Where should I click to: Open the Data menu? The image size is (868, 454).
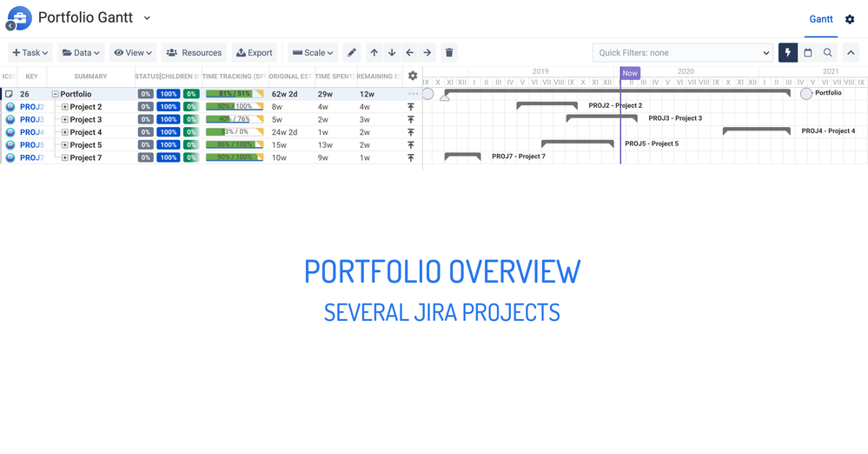point(81,53)
